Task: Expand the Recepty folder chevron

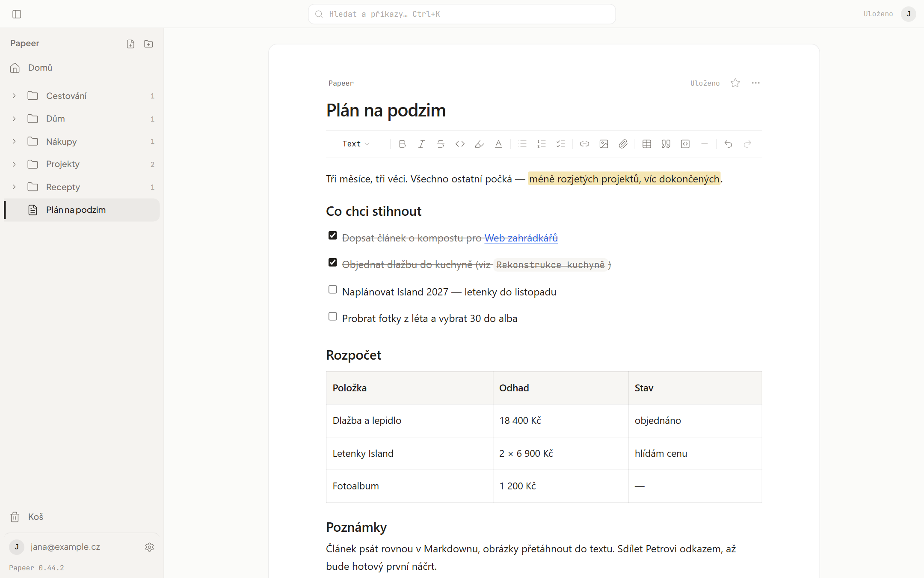Action: click(x=14, y=187)
